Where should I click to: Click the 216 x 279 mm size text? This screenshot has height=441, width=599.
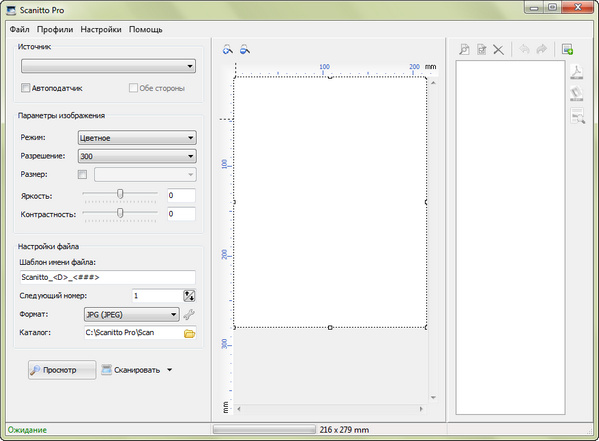(344, 430)
